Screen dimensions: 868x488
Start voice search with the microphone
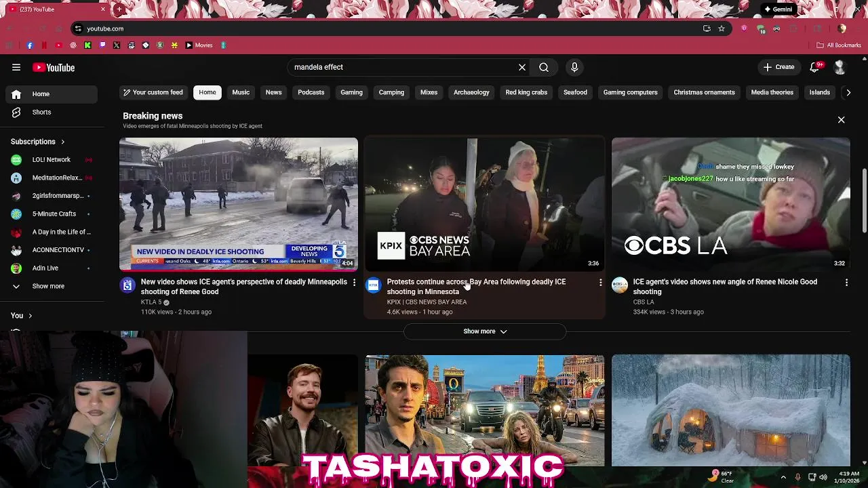pyautogui.click(x=574, y=67)
